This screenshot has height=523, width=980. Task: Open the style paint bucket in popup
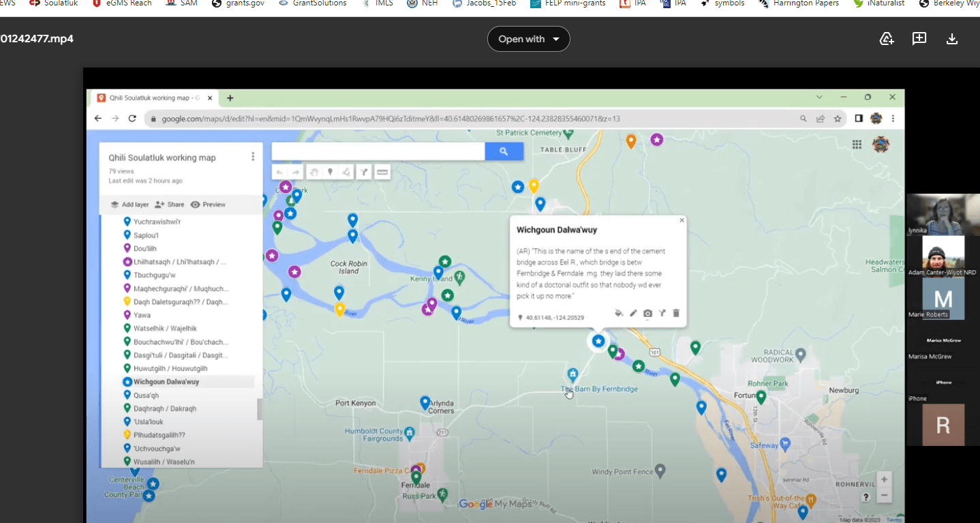coord(619,314)
